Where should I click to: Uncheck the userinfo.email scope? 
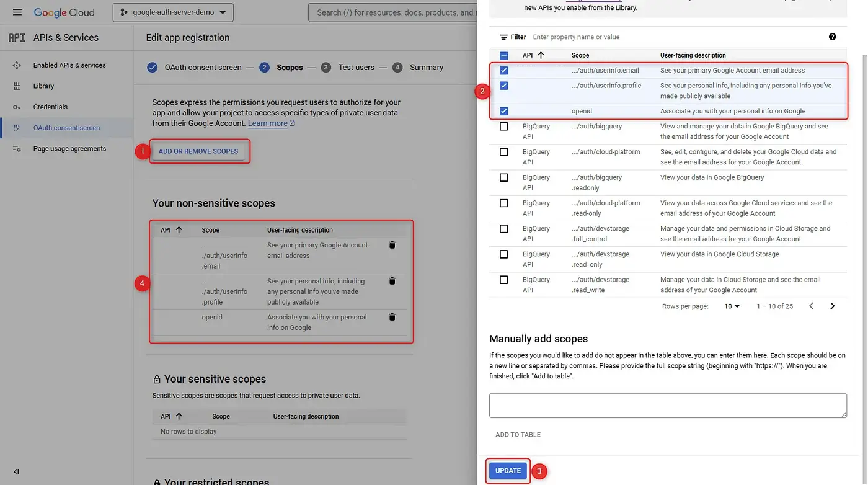pyautogui.click(x=504, y=71)
